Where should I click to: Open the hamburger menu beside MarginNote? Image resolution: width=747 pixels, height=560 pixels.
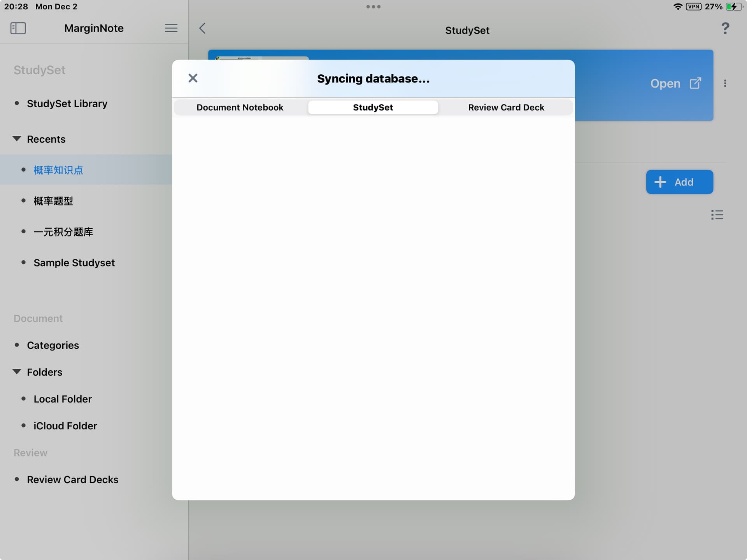click(171, 28)
